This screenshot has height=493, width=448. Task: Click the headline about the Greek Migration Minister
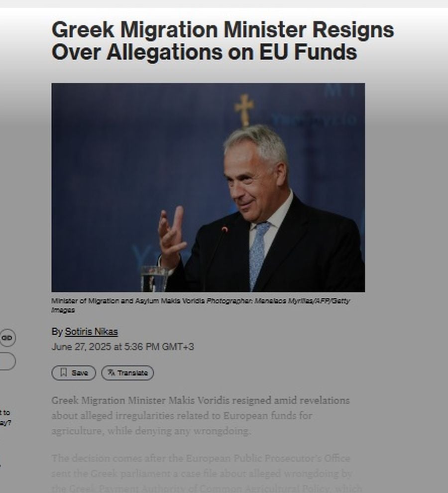coord(223,40)
